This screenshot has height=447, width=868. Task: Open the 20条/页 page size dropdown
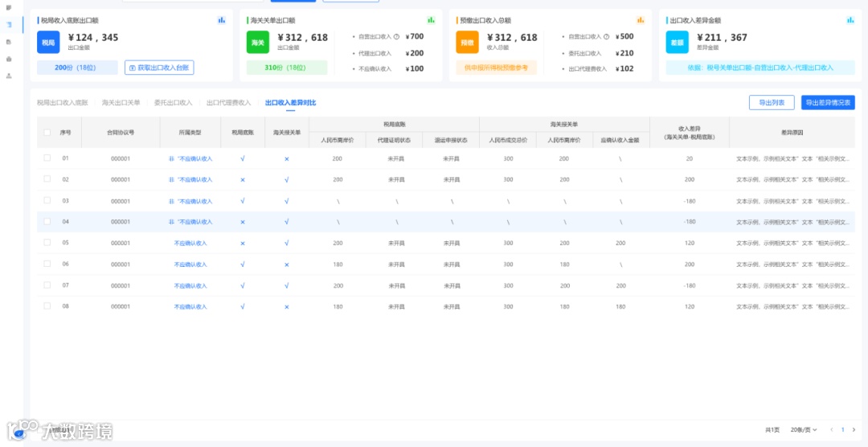(x=804, y=429)
